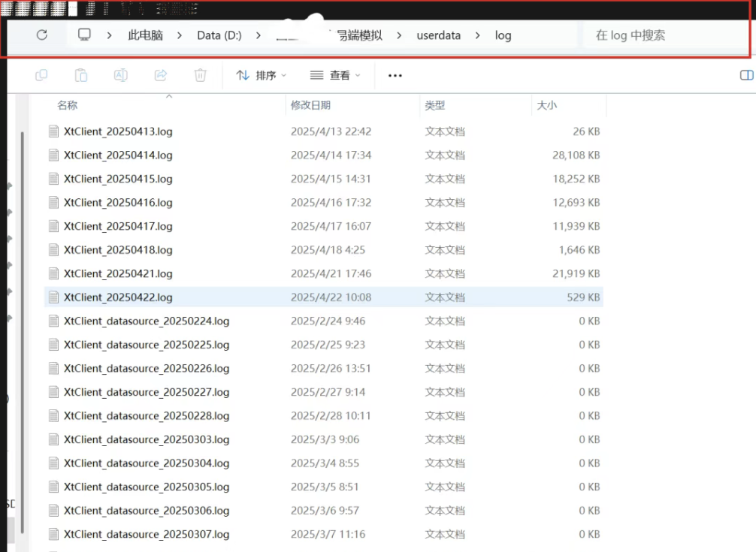
Task: Go to the userdata folder via breadcrumb
Action: point(439,35)
